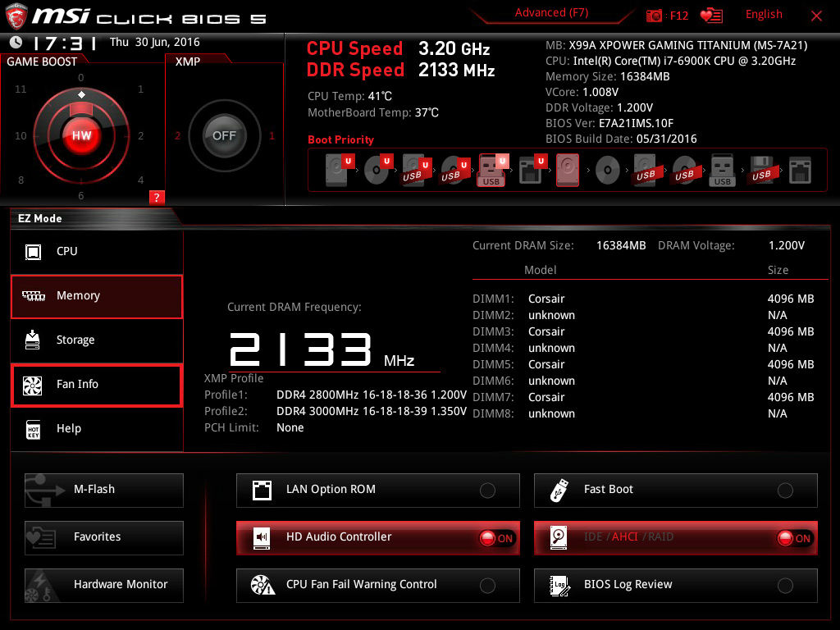The width and height of the screenshot is (840, 630).
Task: Click the MSI dragon shield logo
Action: (x=16, y=16)
